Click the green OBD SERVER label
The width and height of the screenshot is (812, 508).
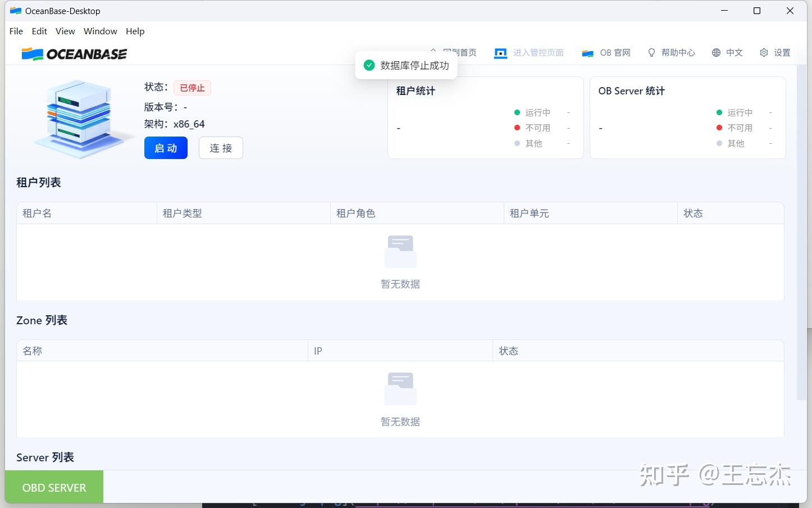pyautogui.click(x=54, y=487)
